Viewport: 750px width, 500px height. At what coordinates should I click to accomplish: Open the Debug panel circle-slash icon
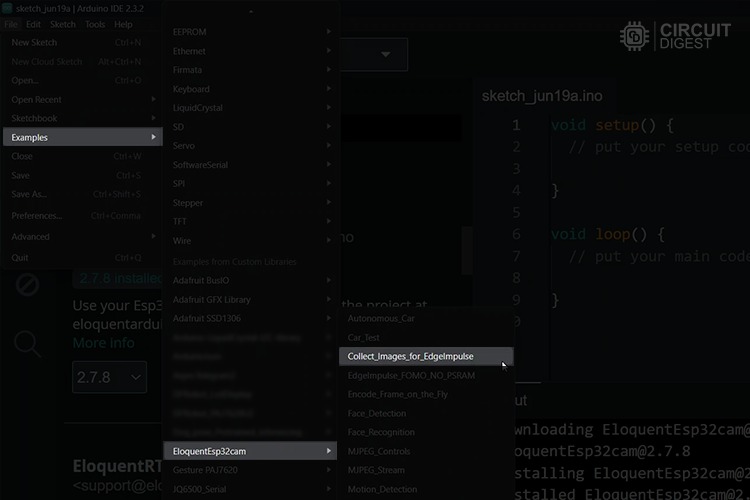pyautogui.click(x=27, y=285)
